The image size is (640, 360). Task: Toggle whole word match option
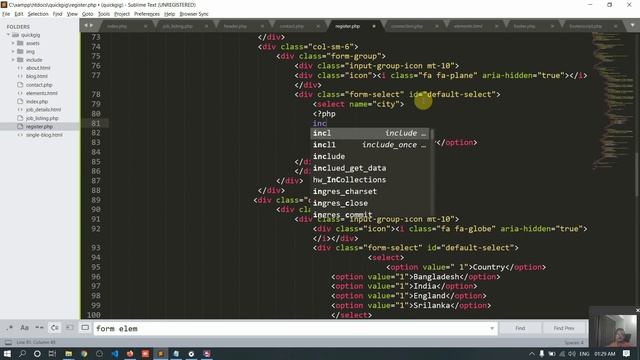click(39, 328)
